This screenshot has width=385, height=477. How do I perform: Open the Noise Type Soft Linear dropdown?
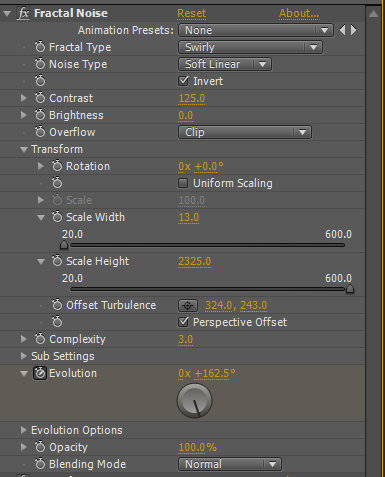[x=225, y=64]
